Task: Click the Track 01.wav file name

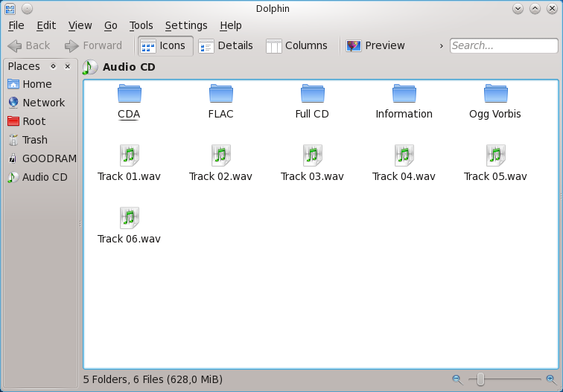Action: 130,176
